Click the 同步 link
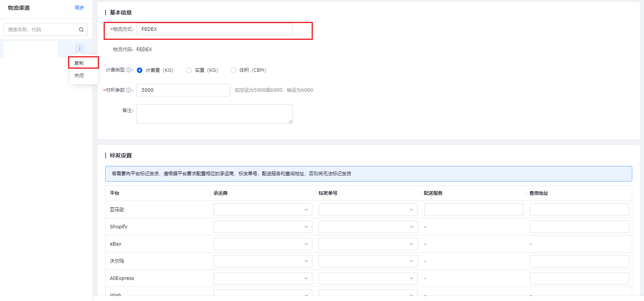Viewport: 644px width, 301px height. coord(79,8)
